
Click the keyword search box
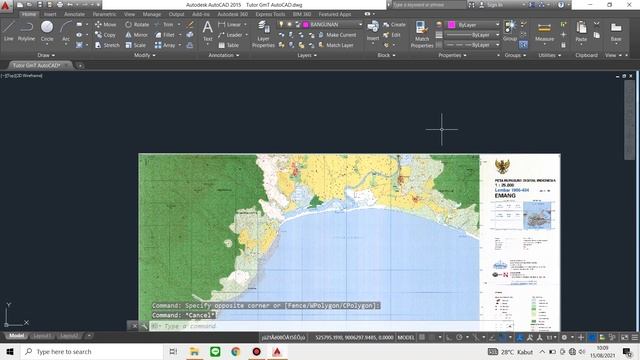click(x=429, y=5)
